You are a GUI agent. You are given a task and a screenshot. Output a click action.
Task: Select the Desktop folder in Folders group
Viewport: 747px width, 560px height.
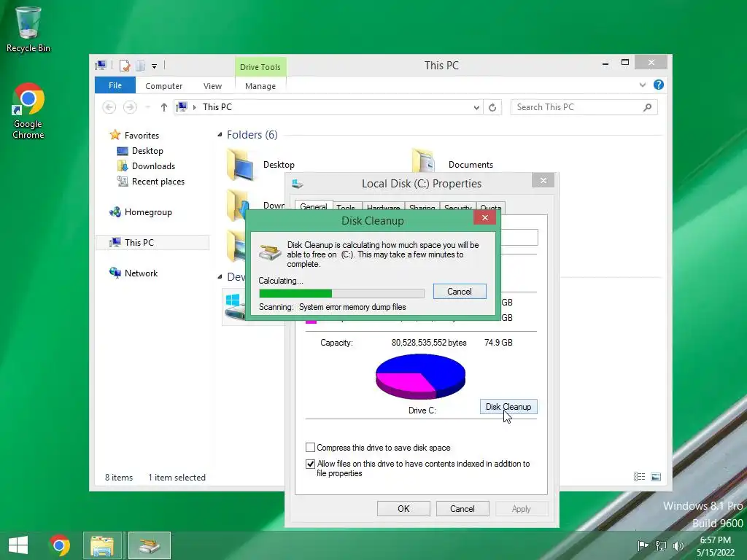[x=260, y=164]
